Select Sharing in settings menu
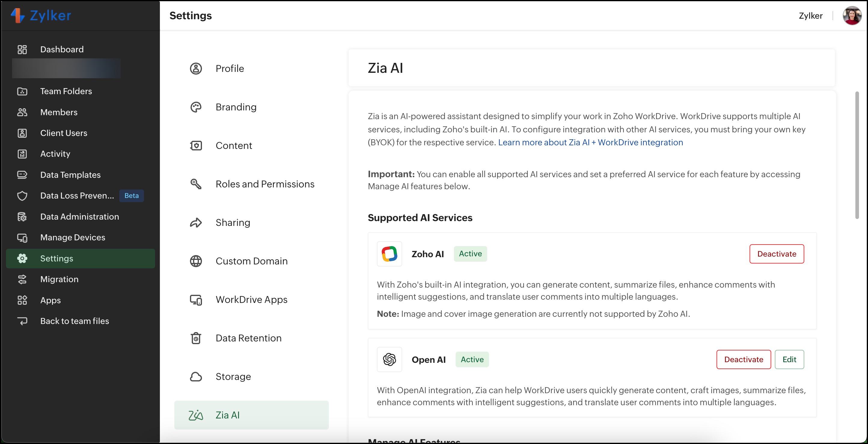This screenshot has width=868, height=444. tap(233, 223)
